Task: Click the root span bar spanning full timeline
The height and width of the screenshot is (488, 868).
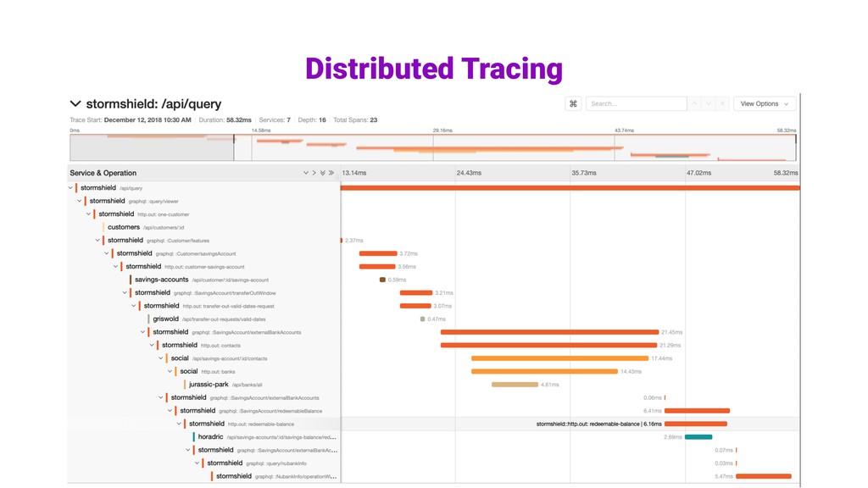Action: point(570,188)
